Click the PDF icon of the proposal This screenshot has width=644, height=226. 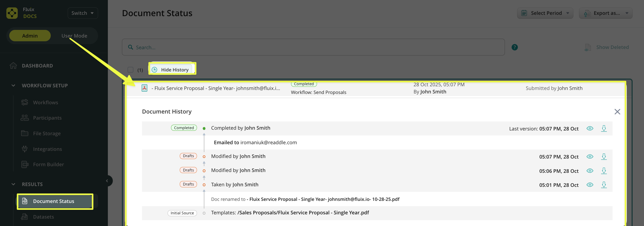144,88
